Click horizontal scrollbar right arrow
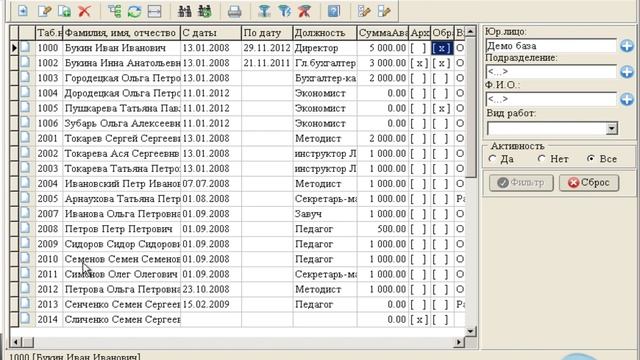The height and width of the screenshot is (360, 640). [459, 342]
